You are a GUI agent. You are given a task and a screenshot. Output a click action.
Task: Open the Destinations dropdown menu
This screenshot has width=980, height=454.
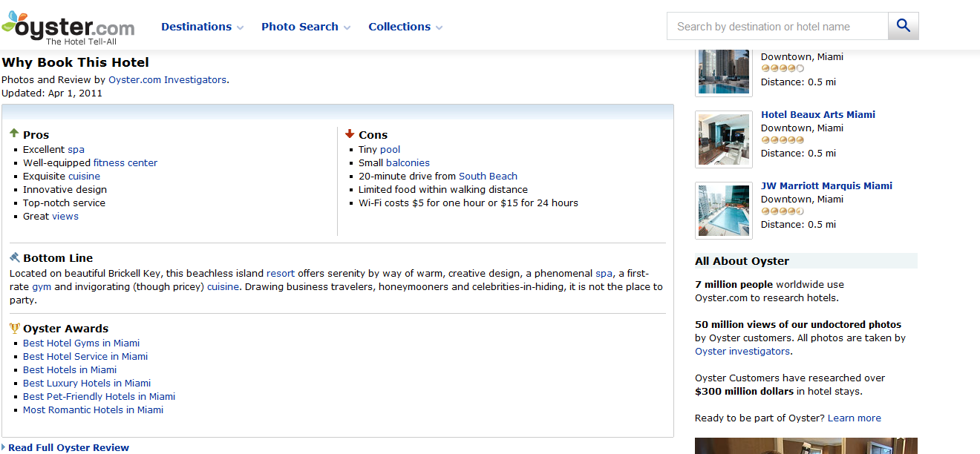pos(202,27)
